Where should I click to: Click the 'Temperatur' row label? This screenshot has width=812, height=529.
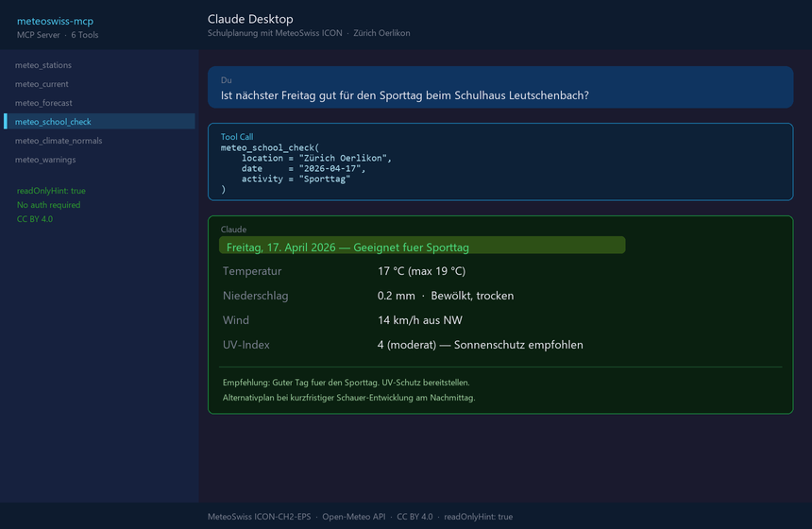point(252,271)
